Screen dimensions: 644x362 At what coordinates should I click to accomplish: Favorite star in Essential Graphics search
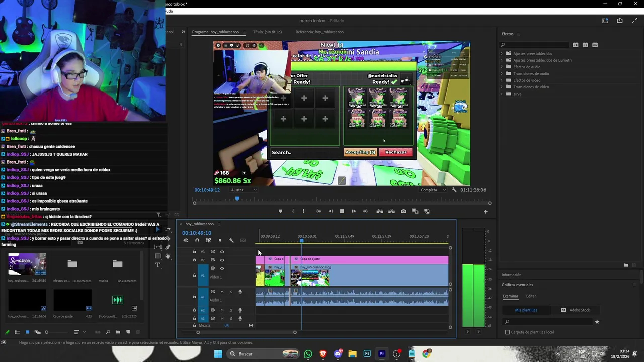click(597, 322)
